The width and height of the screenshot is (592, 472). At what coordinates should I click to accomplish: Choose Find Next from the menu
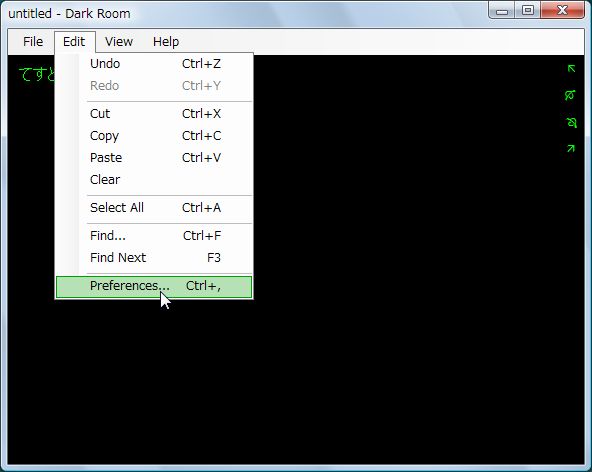154,258
